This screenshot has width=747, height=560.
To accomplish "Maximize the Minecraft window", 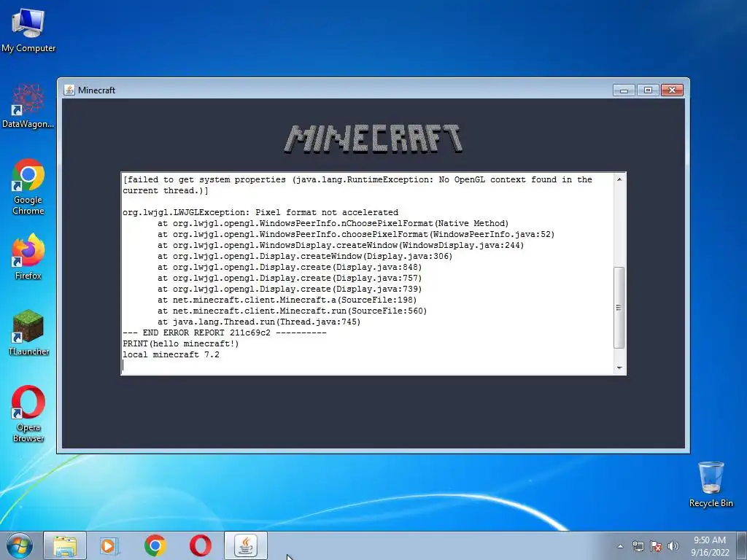I will [x=648, y=90].
